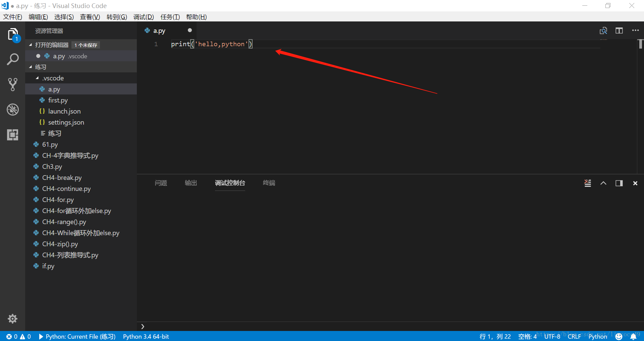This screenshot has width=644, height=341.
Task: Move the panel to the right side
Action: click(619, 183)
